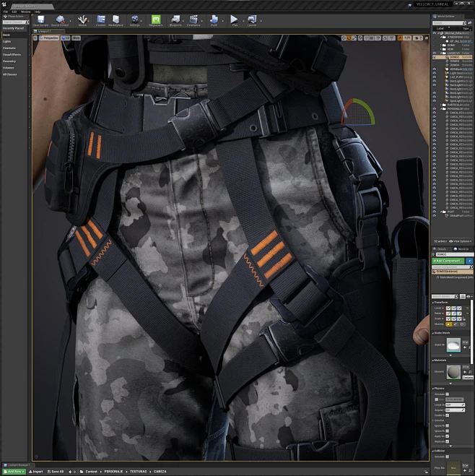Click Save All in Content Browser

coord(56,472)
